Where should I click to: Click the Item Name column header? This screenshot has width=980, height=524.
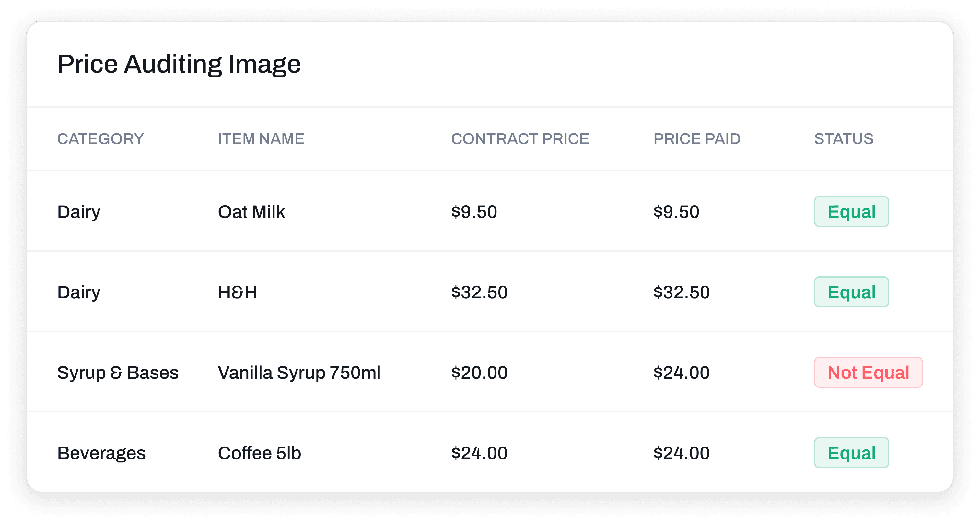pyautogui.click(x=261, y=139)
